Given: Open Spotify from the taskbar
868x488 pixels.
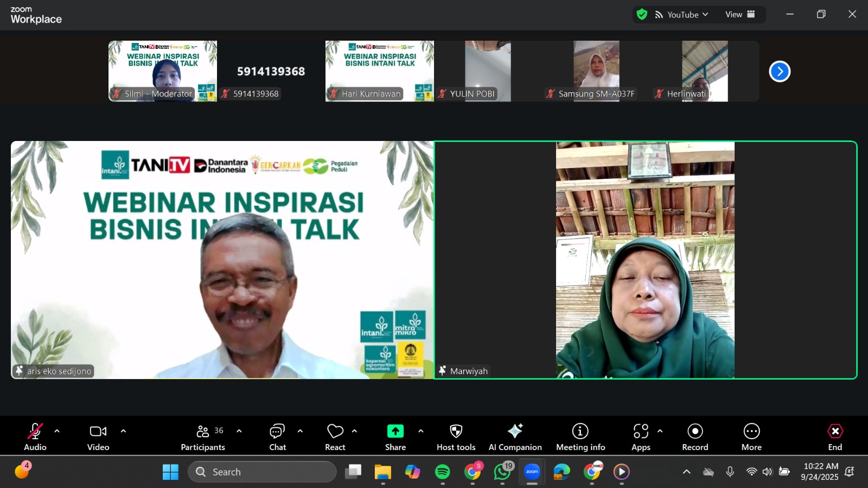Looking at the screenshot, I should coord(443,472).
